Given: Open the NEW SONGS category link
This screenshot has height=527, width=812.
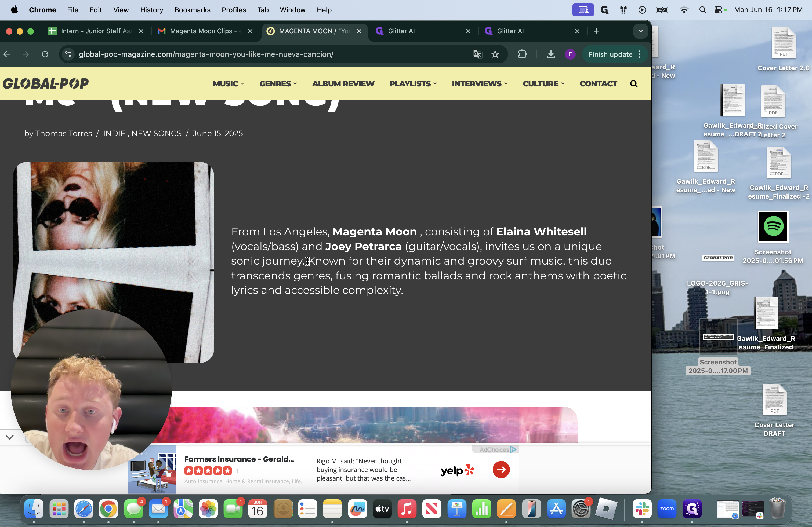Looking at the screenshot, I should (156, 133).
